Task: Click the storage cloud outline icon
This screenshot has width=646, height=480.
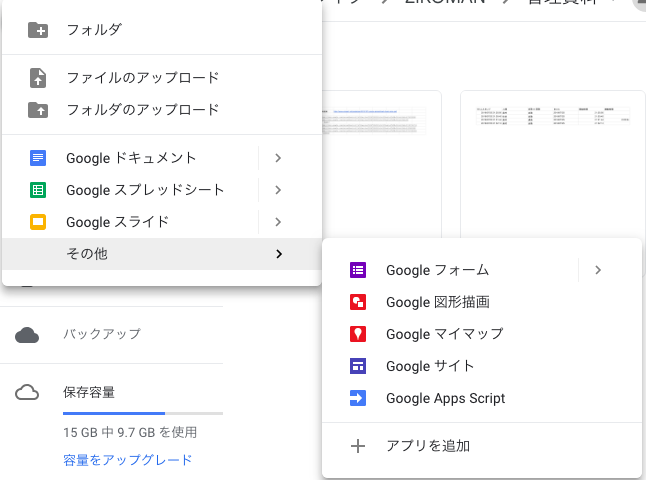Action: (x=27, y=393)
